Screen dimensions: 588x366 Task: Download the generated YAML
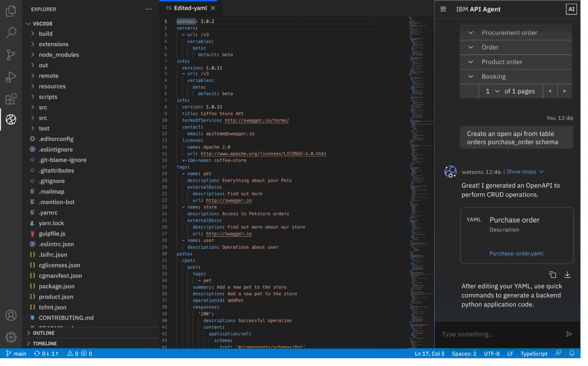(567, 275)
